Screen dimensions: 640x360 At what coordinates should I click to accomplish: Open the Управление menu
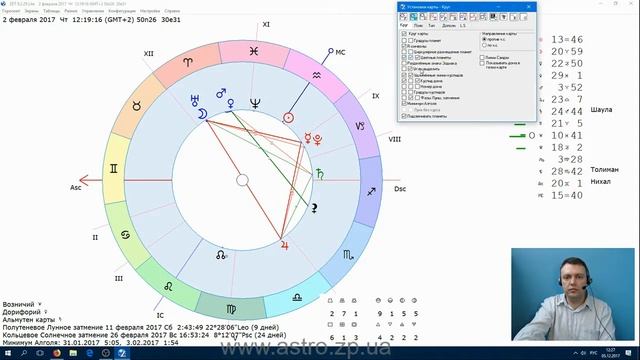[x=93, y=11]
